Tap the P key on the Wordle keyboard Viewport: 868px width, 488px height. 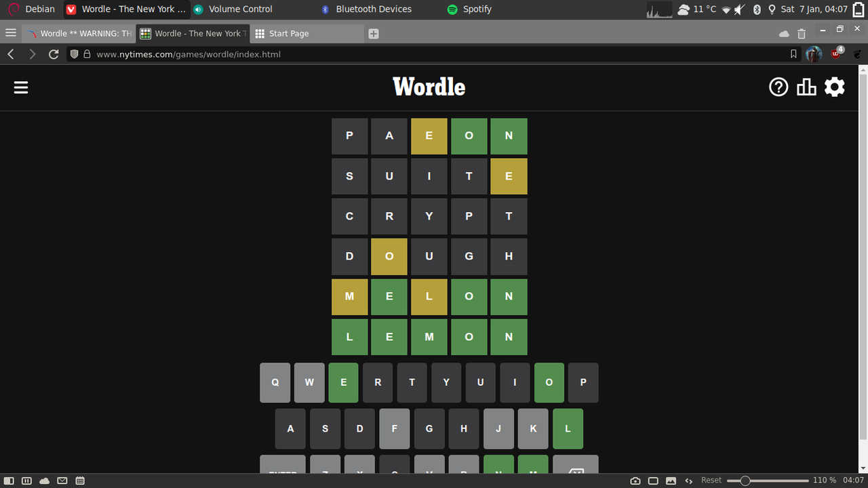(583, 383)
